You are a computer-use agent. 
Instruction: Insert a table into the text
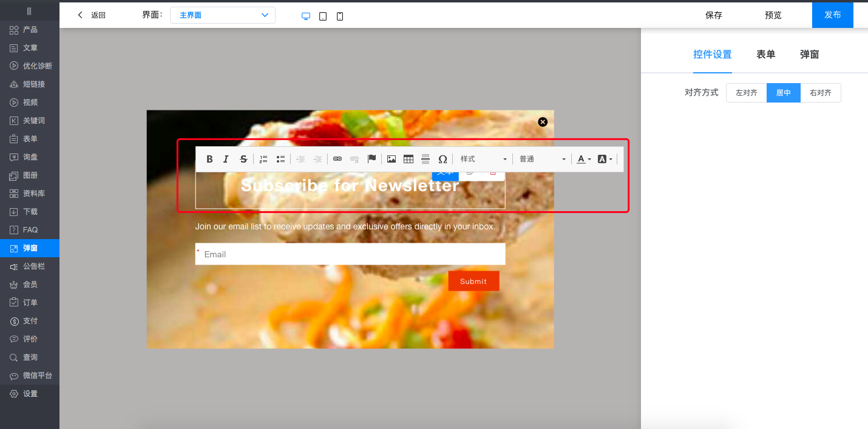409,159
